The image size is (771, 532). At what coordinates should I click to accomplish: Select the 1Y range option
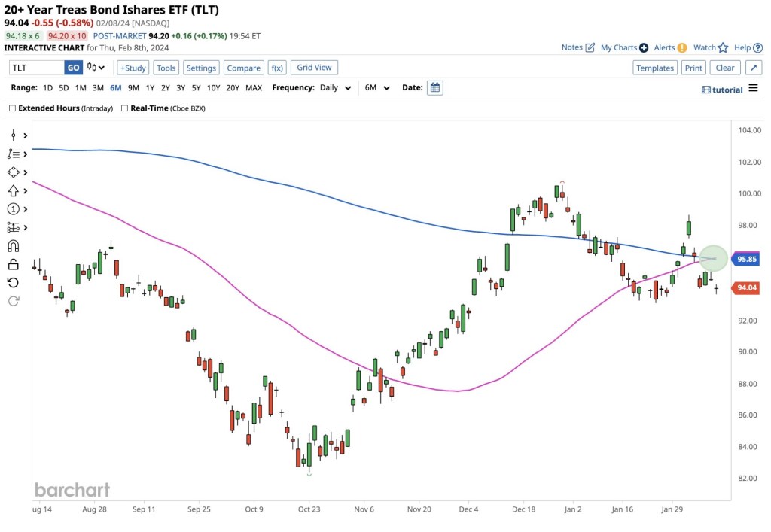click(150, 88)
